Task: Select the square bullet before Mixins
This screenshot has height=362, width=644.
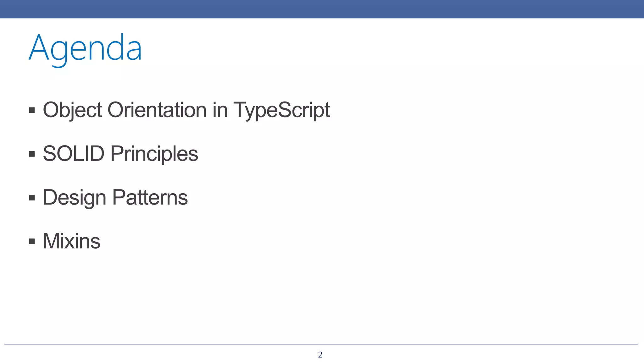Action: point(32,241)
